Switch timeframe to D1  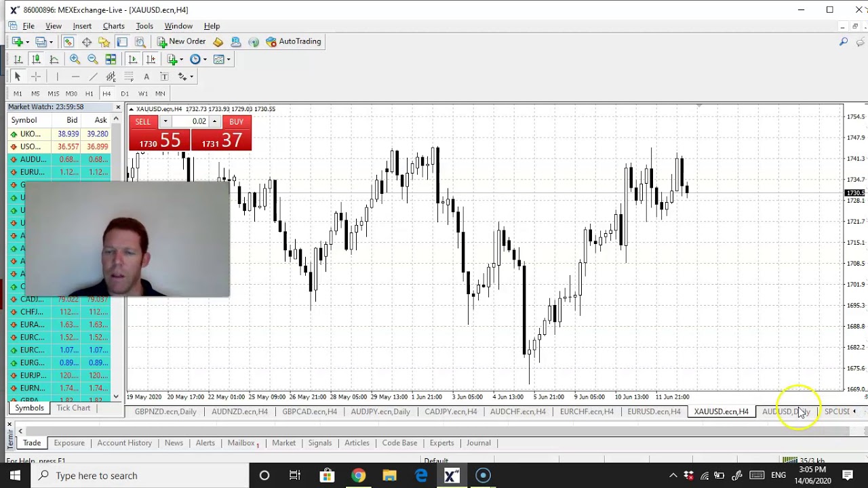pos(125,94)
